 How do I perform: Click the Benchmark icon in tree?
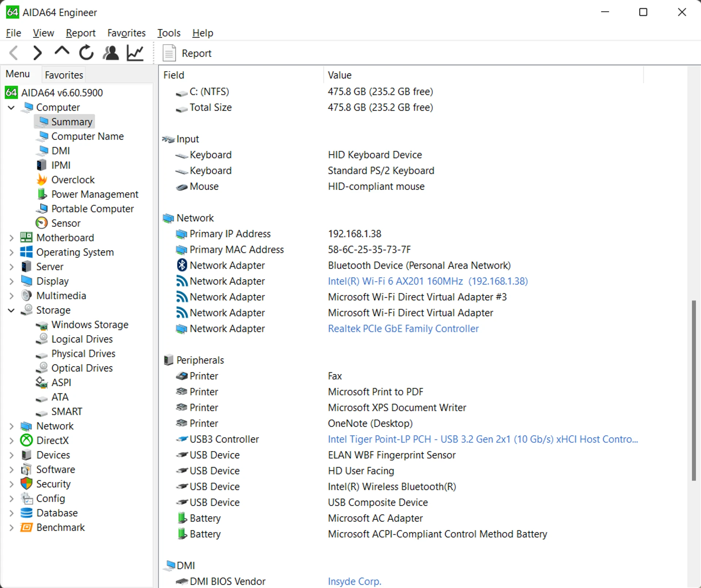[26, 527]
